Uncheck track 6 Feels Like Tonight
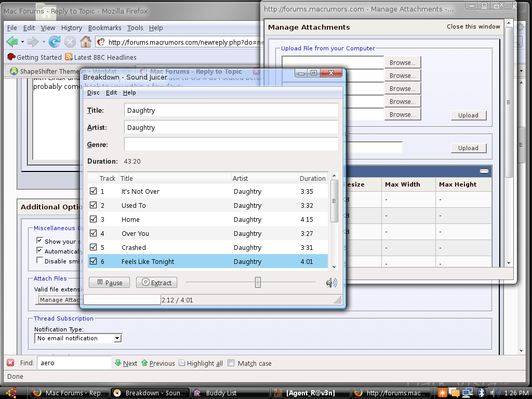The image size is (532, 399). point(94,261)
